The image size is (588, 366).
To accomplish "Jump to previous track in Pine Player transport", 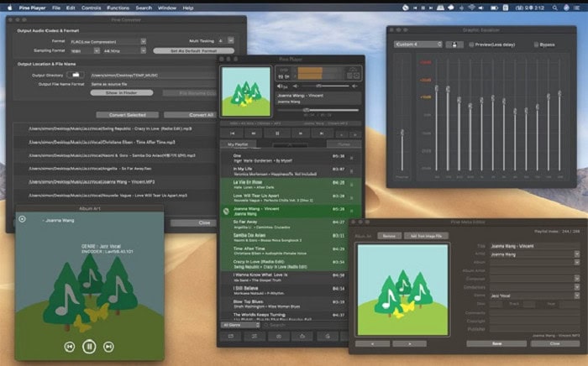I will [232, 133].
